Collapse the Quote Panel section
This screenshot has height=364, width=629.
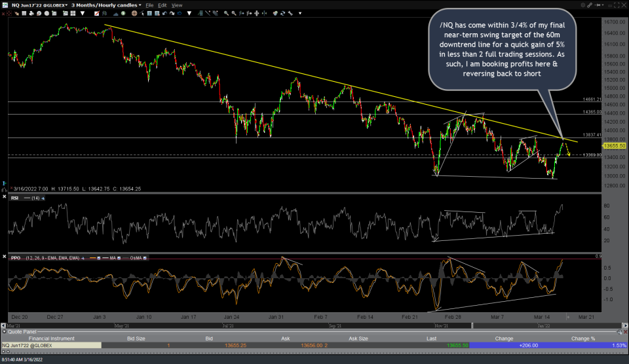pyautogui.click(x=5, y=332)
